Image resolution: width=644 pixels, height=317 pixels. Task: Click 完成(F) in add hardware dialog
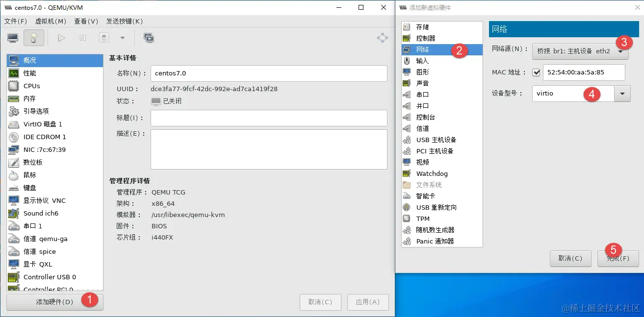[618, 258]
